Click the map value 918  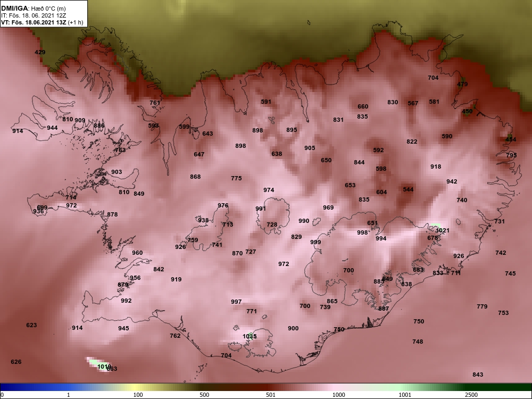[436, 167]
